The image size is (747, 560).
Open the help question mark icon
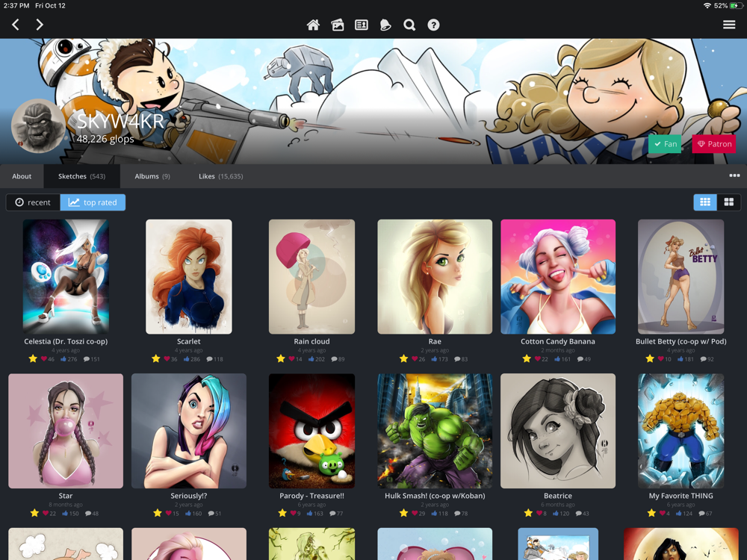(x=433, y=25)
